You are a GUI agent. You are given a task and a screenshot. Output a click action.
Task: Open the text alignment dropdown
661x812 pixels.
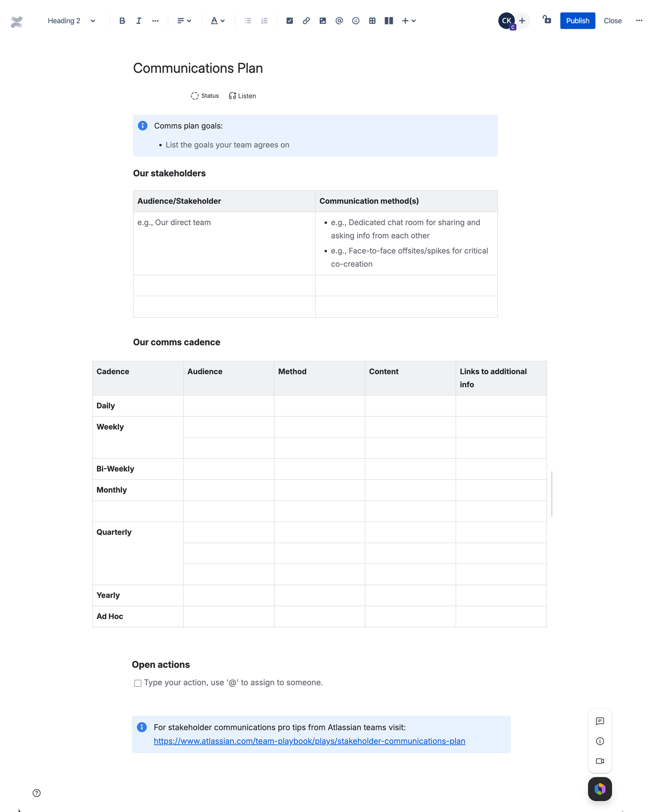point(184,21)
